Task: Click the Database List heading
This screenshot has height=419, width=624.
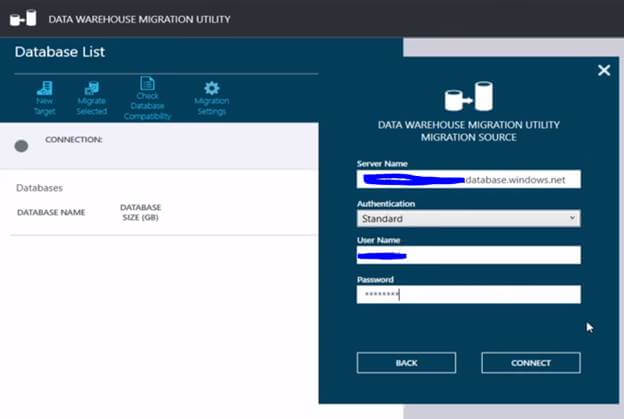Action: (x=60, y=52)
